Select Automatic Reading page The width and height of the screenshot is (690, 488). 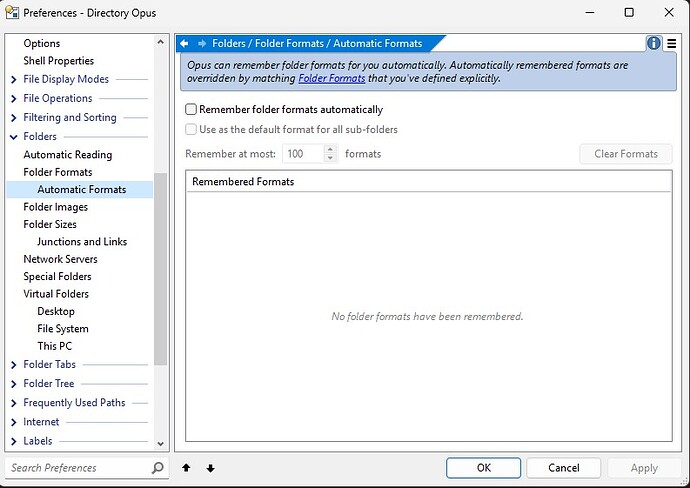[x=68, y=155]
